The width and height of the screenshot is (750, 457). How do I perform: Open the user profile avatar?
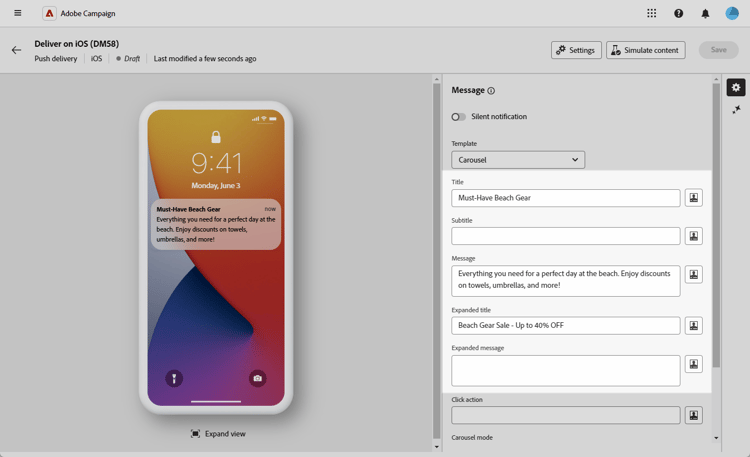tap(732, 13)
